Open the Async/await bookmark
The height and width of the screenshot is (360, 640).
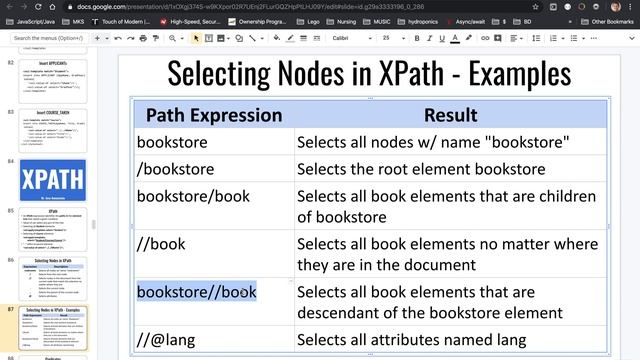pos(466,22)
